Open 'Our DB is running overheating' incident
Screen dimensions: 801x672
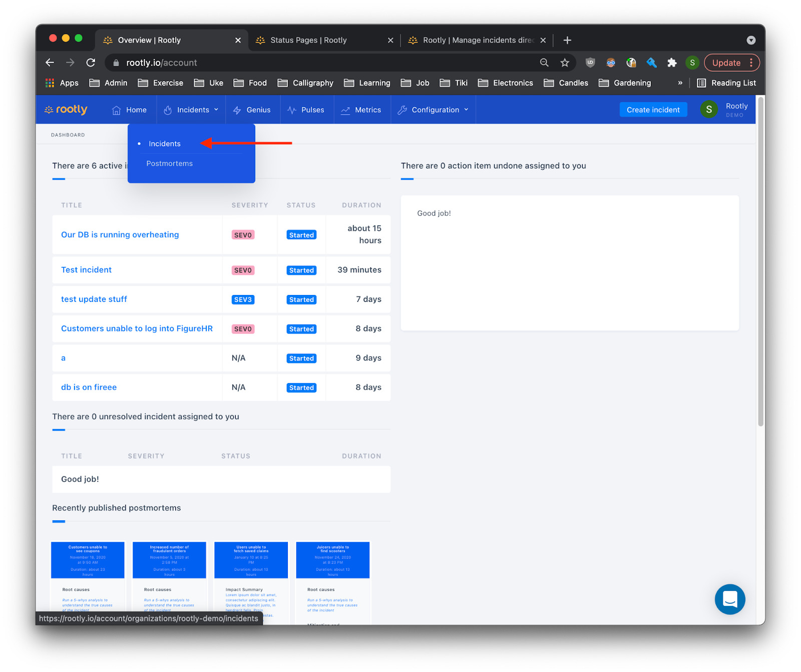(120, 234)
